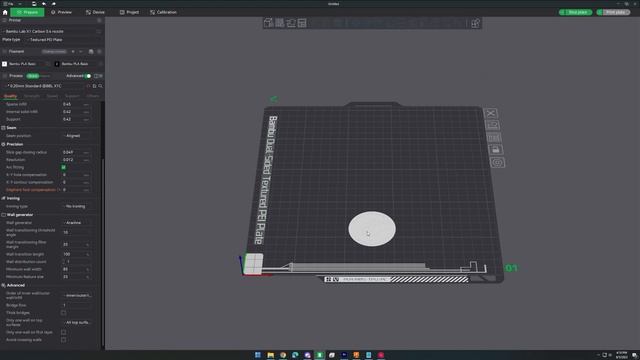Viewport: 640px width, 360px height.
Task: Toggle the Advanced mode switch
Action: point(87,76)
